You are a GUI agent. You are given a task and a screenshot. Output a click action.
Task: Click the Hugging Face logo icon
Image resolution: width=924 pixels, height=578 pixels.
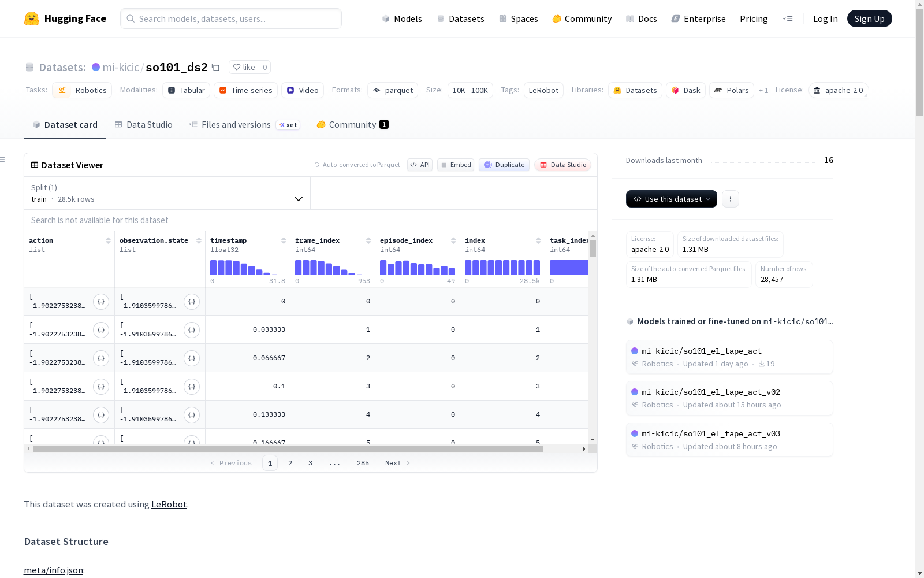(x=32, y=18)
